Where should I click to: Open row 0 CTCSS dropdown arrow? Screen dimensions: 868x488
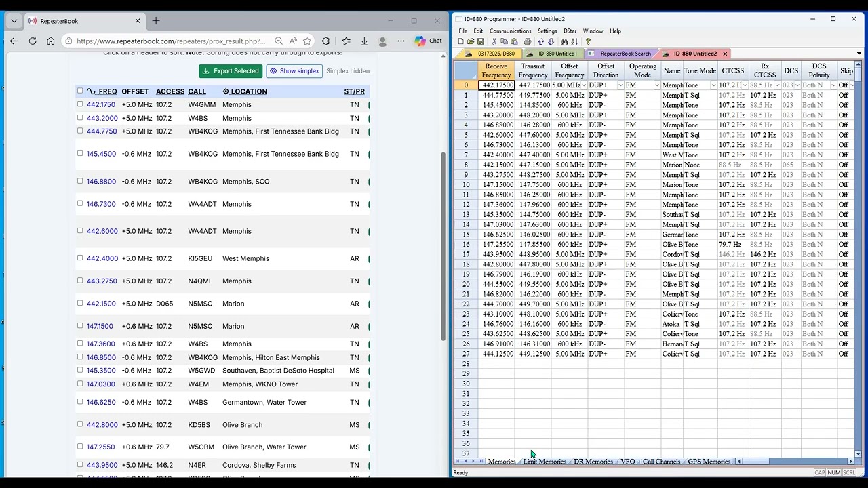tap(745, 85)
